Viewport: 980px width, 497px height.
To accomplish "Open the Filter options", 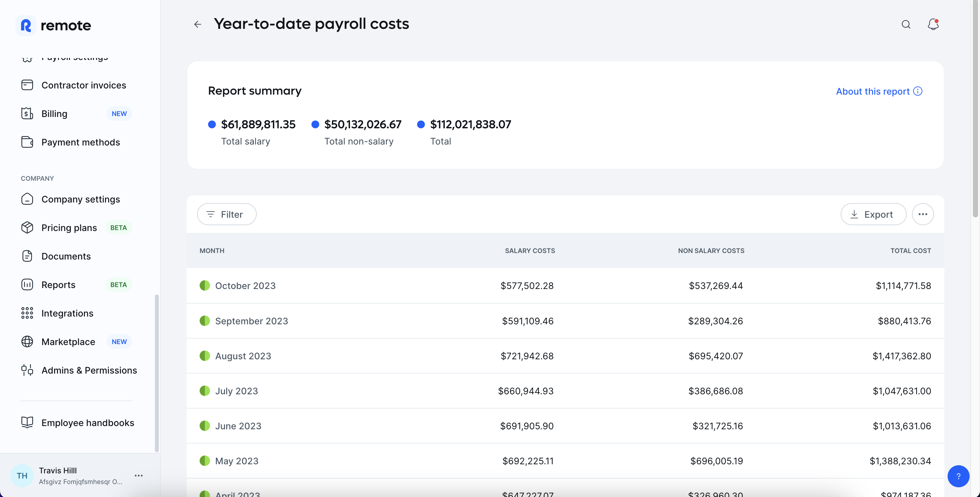I will (x=227, y=214).
